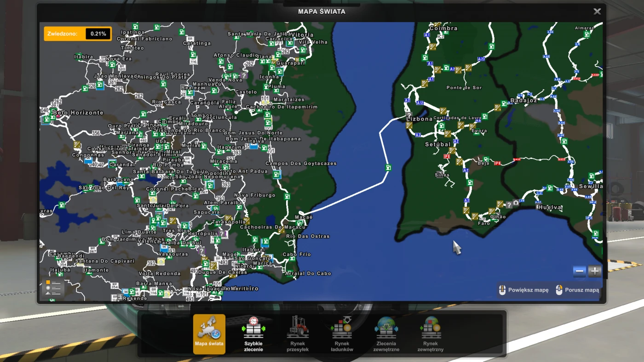Select the Rio Das Ostras label
This screenshot has width=644, height=362.
(x=308, y=236)
